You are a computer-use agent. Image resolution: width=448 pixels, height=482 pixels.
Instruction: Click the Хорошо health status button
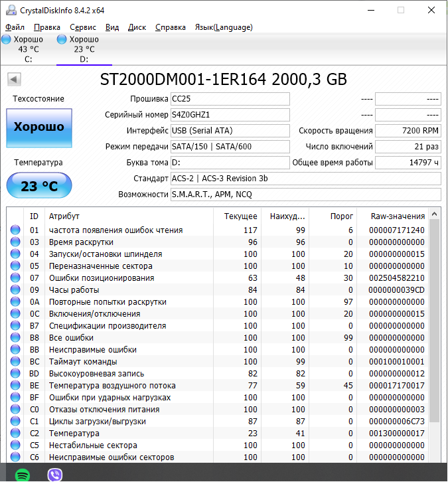(39, 127)
